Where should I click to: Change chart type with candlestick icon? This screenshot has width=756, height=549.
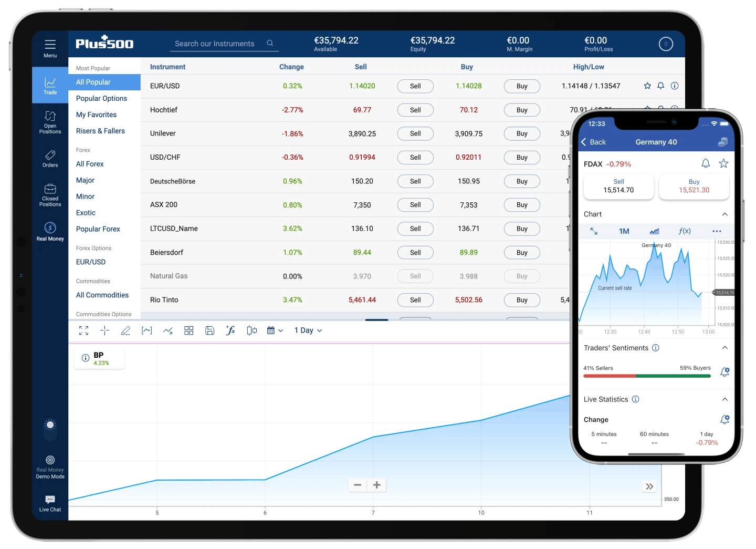tap(252, 330)
